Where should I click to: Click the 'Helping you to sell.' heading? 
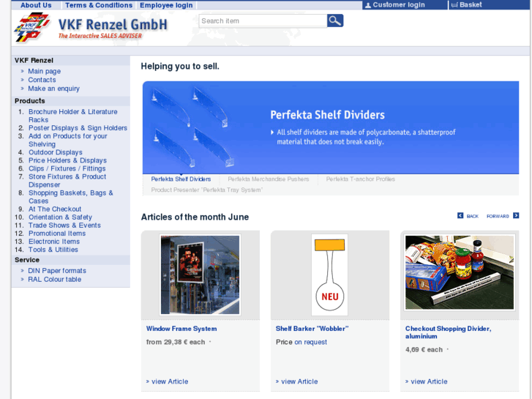[x=180, y=66]
